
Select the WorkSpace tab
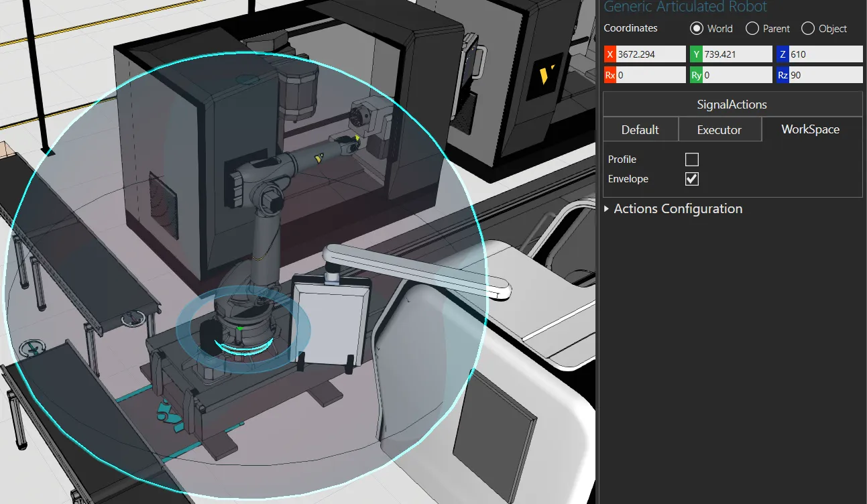810,129
